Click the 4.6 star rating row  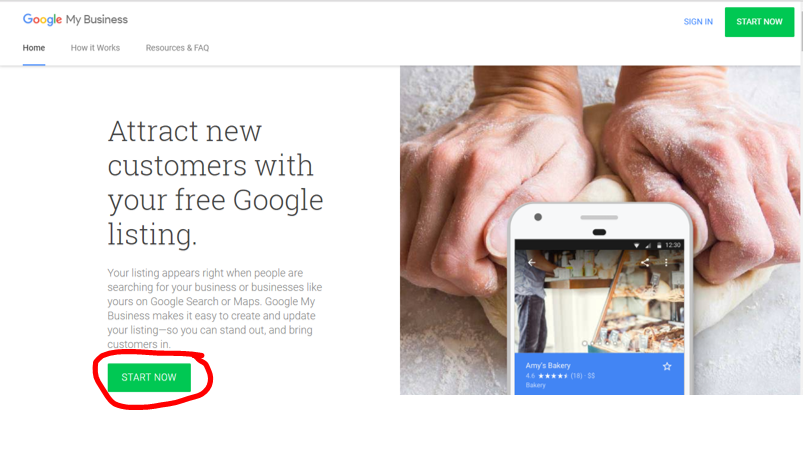click(x=560, y=376)
